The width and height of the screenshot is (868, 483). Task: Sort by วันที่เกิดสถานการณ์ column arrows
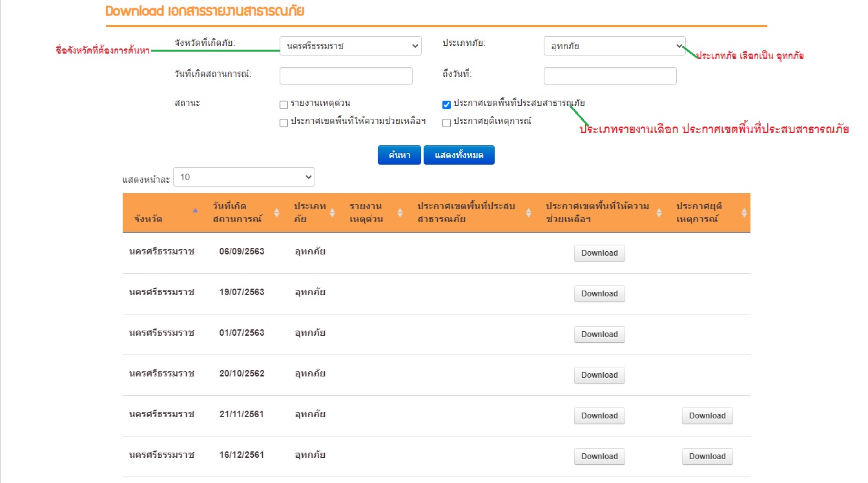pyautogui.click(x=277, y=212)
